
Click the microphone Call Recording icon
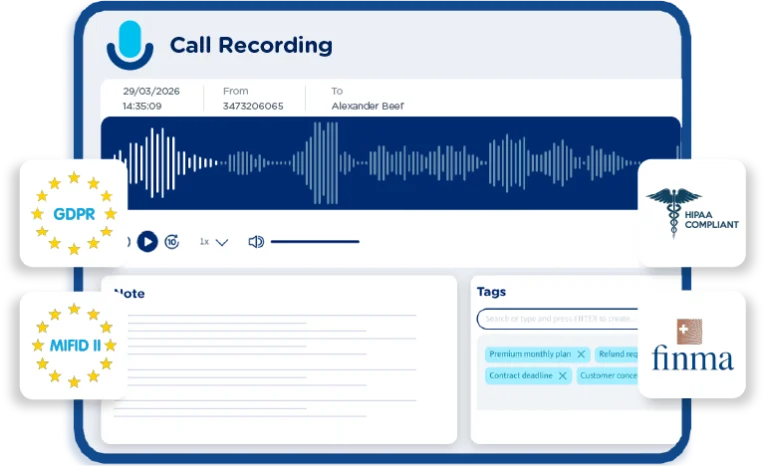coord(130,45)
